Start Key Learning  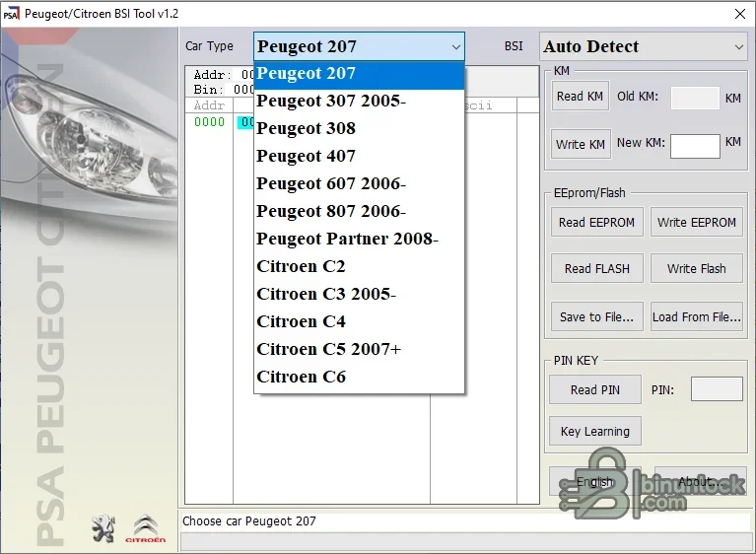tap(595, 431)
